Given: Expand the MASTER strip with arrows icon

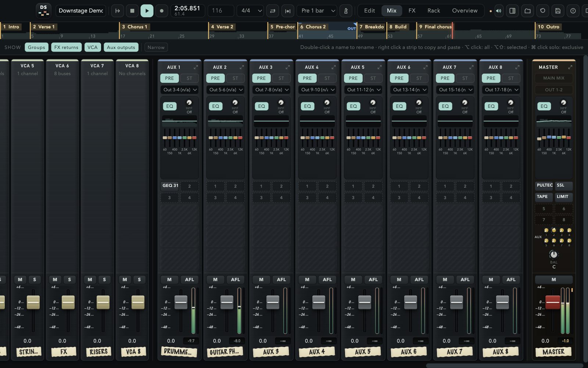Looking at the screenshot, I should tap(570, 67).
